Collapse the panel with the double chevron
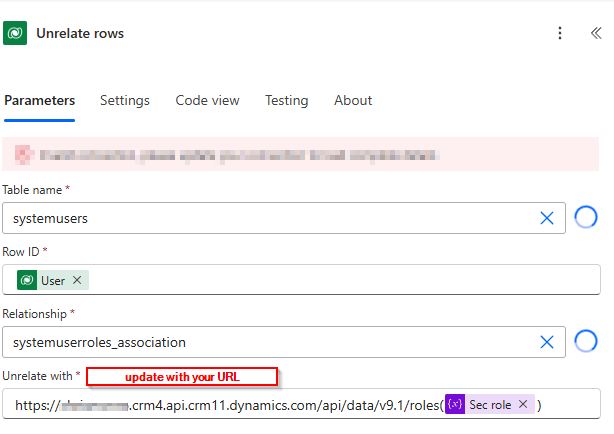Viewport: 614px width, 434px height. pos(596,33)
